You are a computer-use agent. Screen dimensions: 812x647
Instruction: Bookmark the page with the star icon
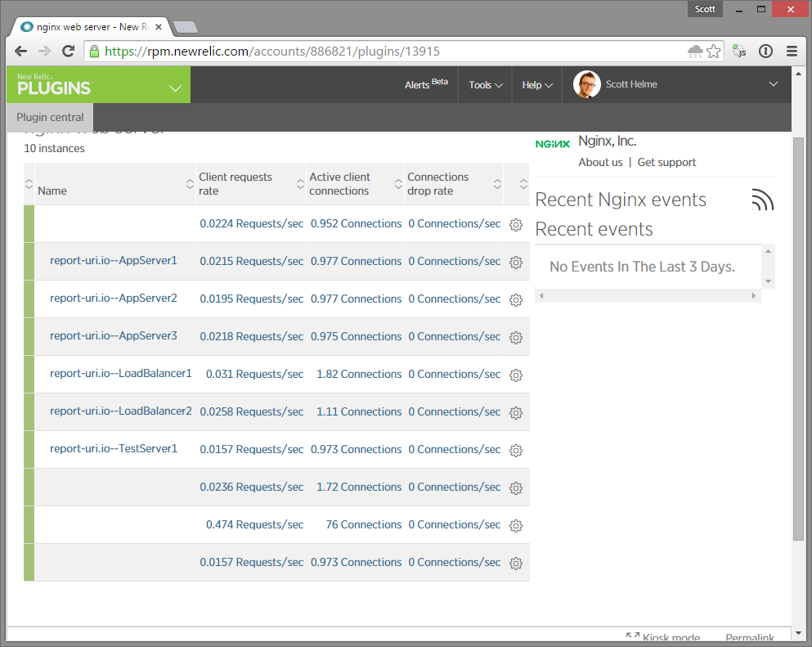click(713, 51)
